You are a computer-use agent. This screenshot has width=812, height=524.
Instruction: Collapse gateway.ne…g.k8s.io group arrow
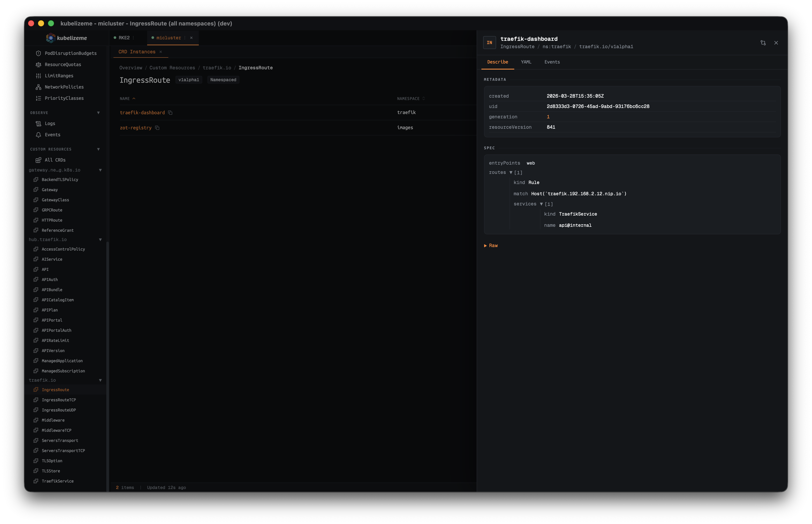[100, 170]
